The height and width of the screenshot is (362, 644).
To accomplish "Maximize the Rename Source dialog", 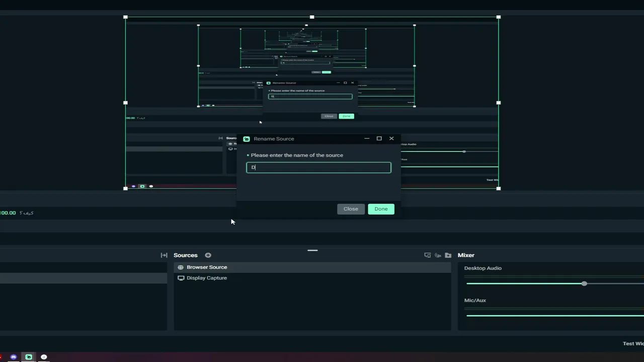I will 379,138.
